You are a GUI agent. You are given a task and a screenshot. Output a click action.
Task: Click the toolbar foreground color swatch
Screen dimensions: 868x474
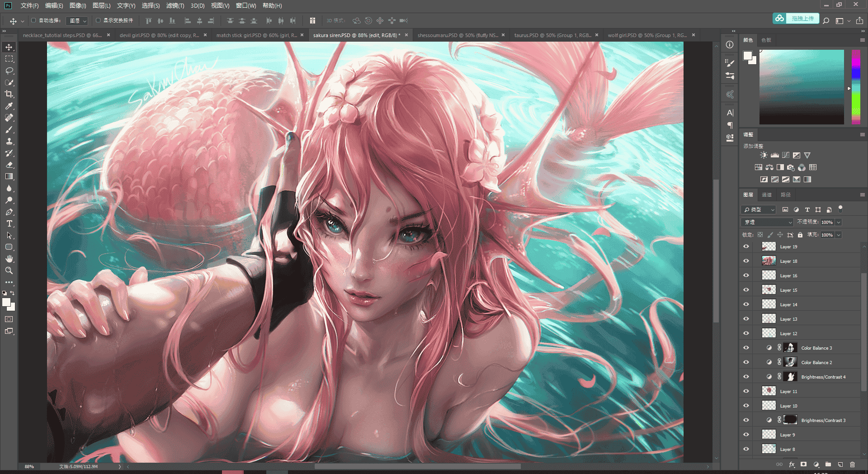tap(6, 303)
